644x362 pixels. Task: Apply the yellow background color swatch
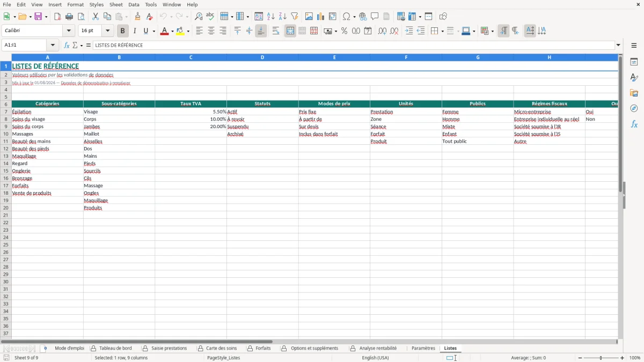[x=180, y=31]
